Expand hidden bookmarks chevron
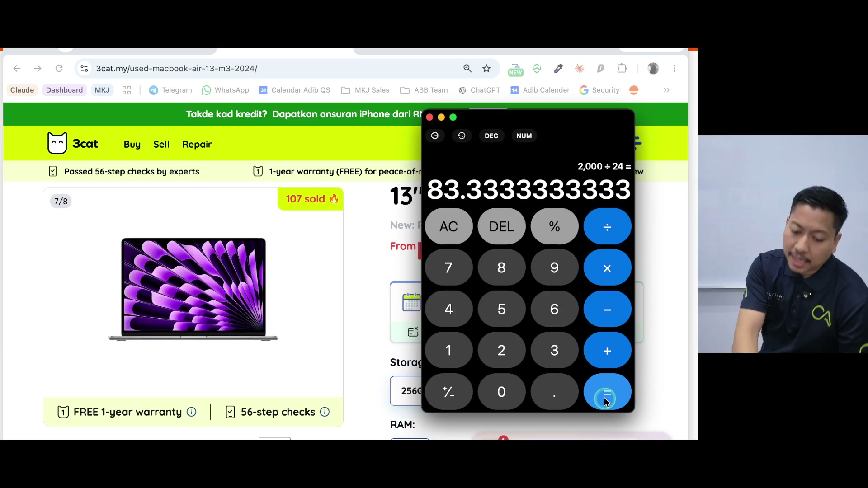This screenshot has height=488, width=868. pyautogui.click(x=666, y=90)
